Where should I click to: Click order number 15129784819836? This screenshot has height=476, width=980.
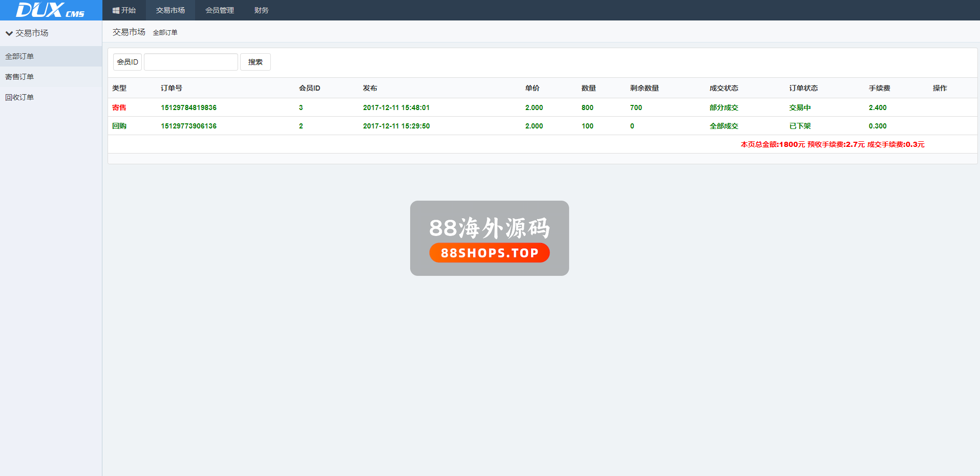click(188, 107)
